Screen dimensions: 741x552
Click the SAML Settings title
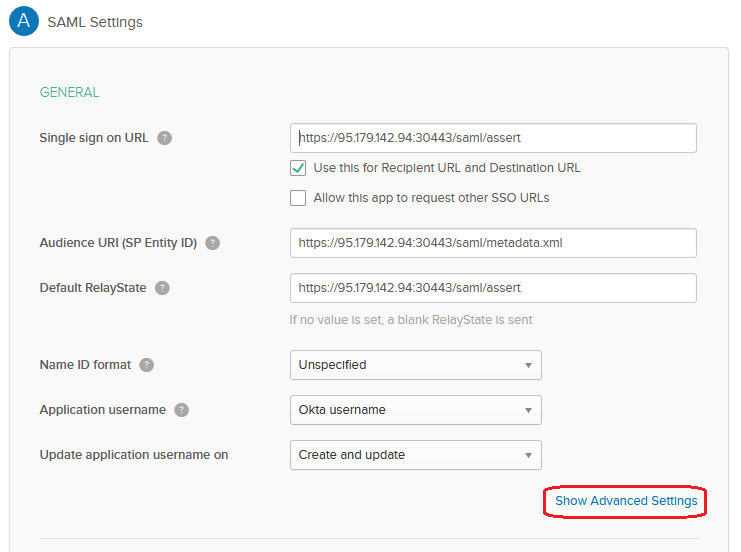click(x=95, y=22)
